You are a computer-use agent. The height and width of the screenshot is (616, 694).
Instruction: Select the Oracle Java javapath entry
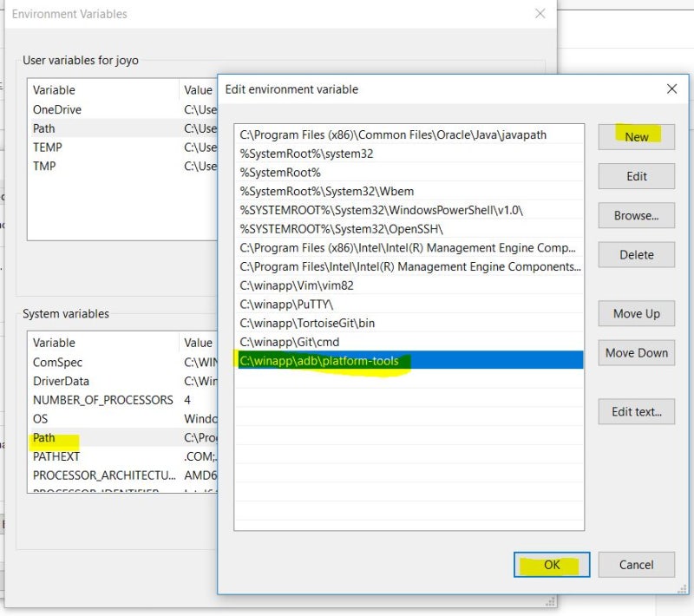(409, 134)
